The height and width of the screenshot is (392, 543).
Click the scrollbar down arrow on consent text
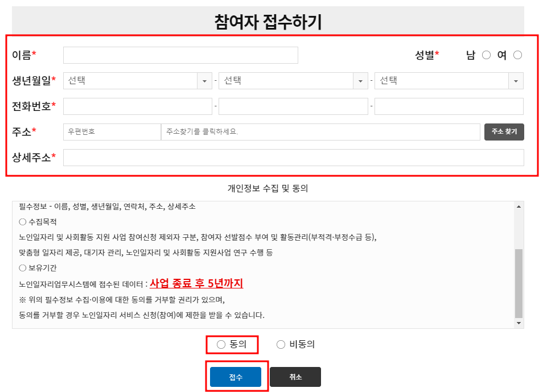tap(519, 324)
